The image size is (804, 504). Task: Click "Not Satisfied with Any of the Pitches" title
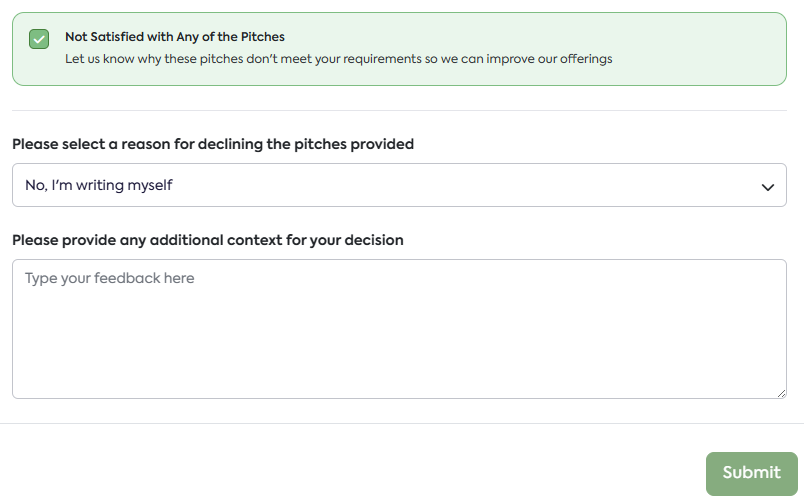point(175,37)
